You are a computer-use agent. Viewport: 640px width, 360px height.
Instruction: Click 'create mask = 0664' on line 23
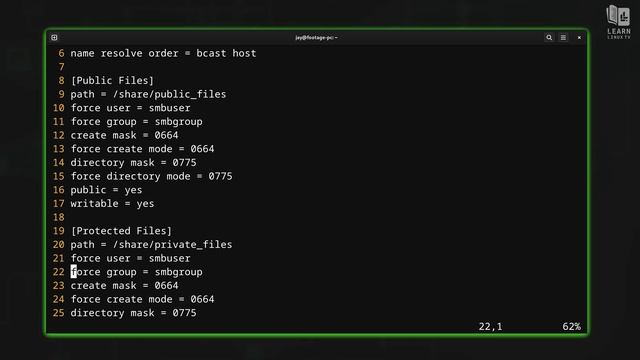[x=124, y=286]
